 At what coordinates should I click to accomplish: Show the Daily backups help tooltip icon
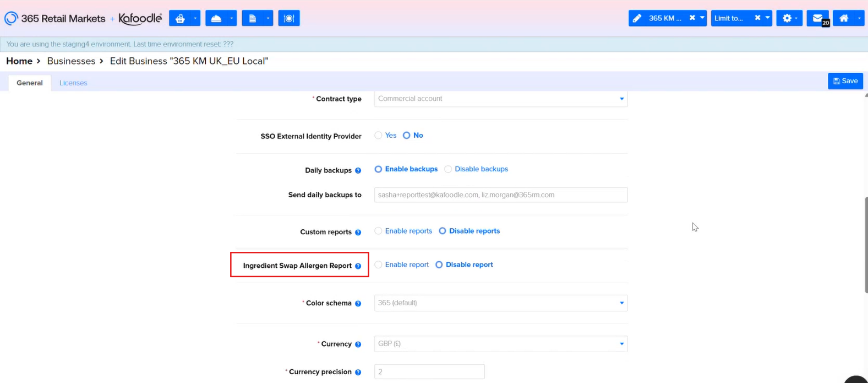pos(358,171)
